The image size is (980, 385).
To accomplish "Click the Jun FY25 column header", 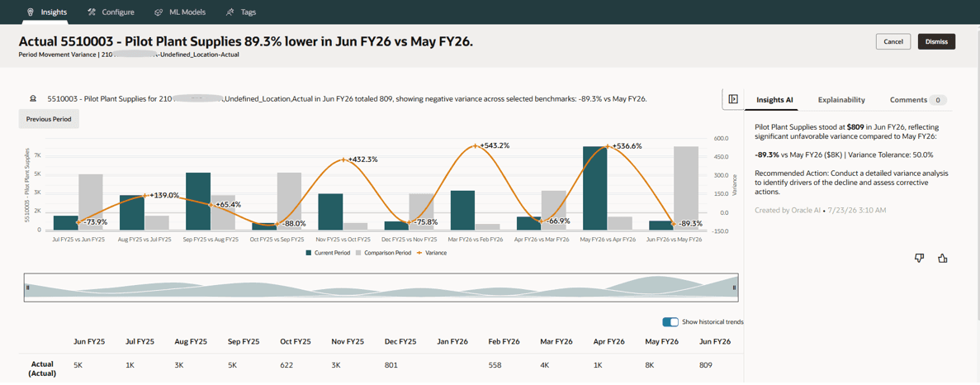I will (88, 342).
